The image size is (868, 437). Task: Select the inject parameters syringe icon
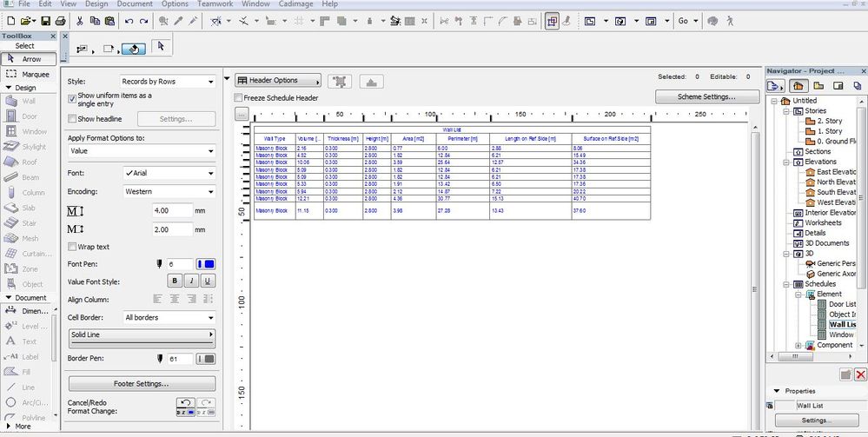click(x=193, y=21)
